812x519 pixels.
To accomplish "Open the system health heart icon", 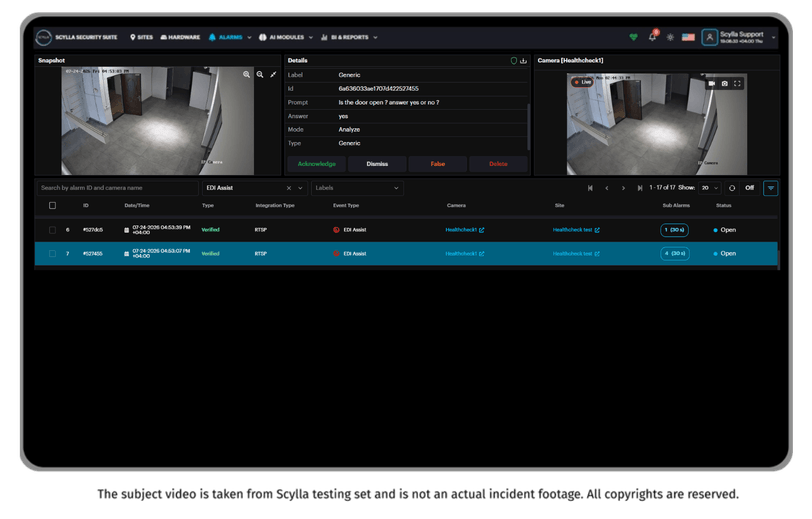I will pos(633,37).
